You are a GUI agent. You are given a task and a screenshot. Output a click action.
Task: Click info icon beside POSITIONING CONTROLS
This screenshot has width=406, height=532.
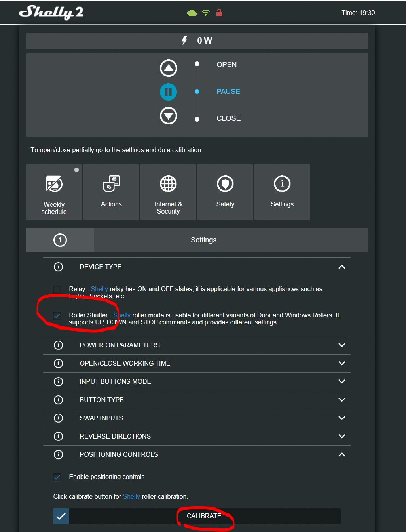(x=58, y=454)
